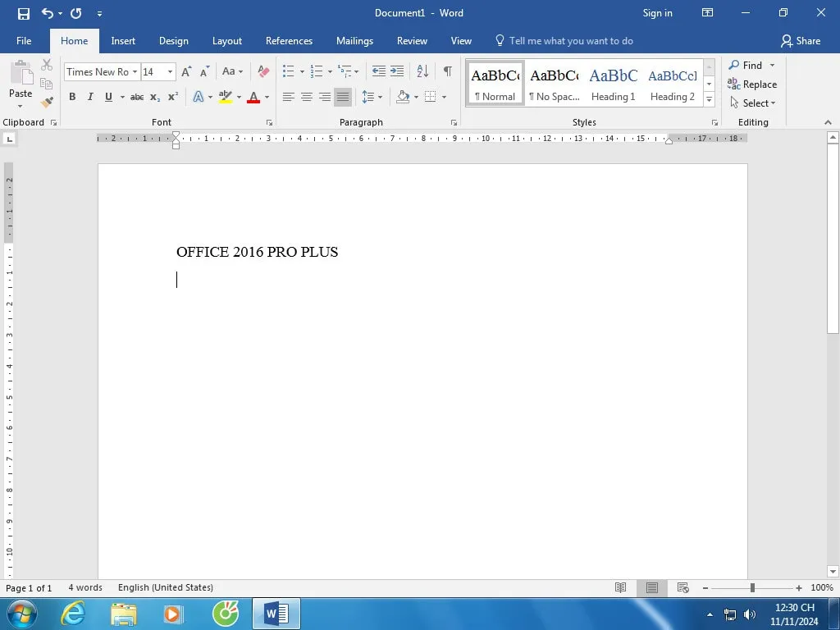The height and width of the screenshot is (630, 840).
Task: Switch to the Insert tab
Action: (123, 41)
